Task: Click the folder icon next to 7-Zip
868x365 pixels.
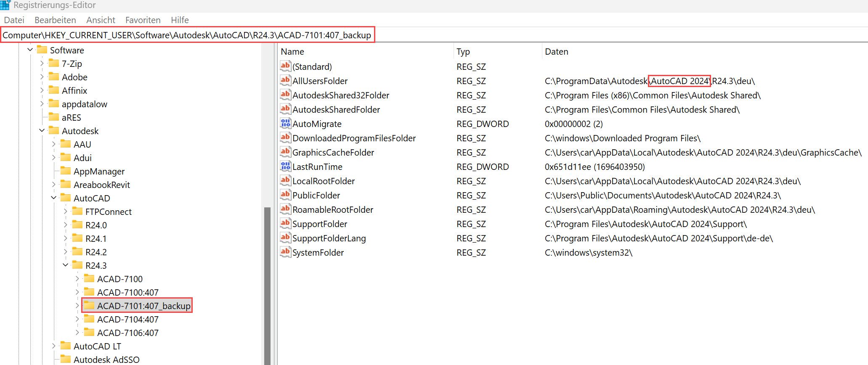Action: [53, 63]
